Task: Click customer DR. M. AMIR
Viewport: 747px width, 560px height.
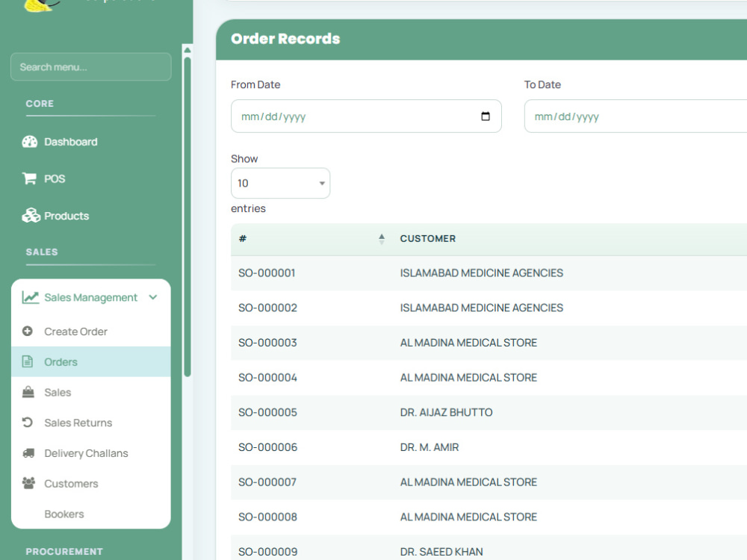Action: [430, 447]
